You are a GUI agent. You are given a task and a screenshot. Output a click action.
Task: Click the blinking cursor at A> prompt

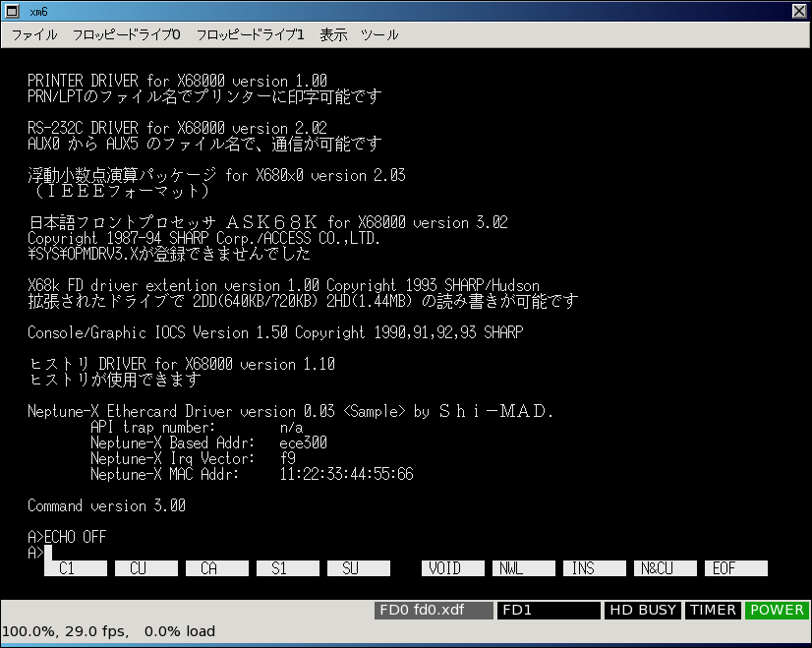pyautogui.click(x=48, y=553)
